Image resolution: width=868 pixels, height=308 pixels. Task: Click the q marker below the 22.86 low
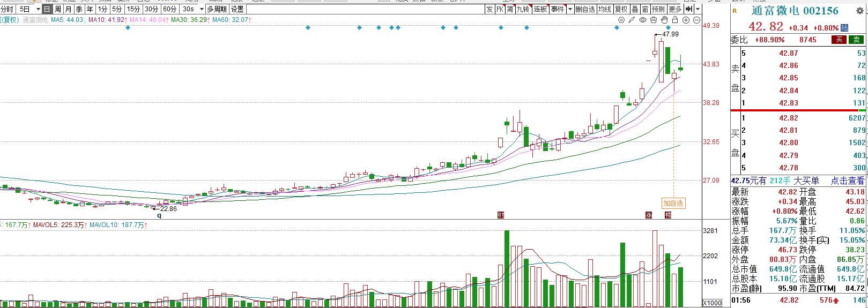pyautogui.click(x=159, y=216)
